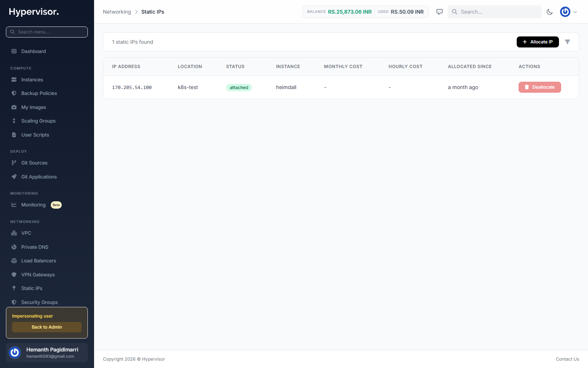Click the Scaling Groups arrows icon
Viewport: 588px width, 368px height.
[14, 121]
